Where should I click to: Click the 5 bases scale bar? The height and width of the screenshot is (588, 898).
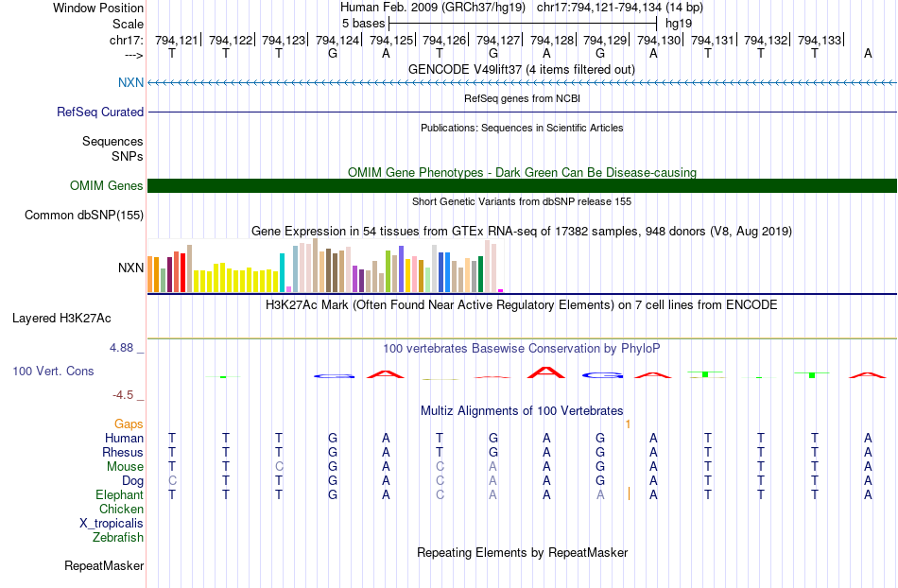coord(523,24)
